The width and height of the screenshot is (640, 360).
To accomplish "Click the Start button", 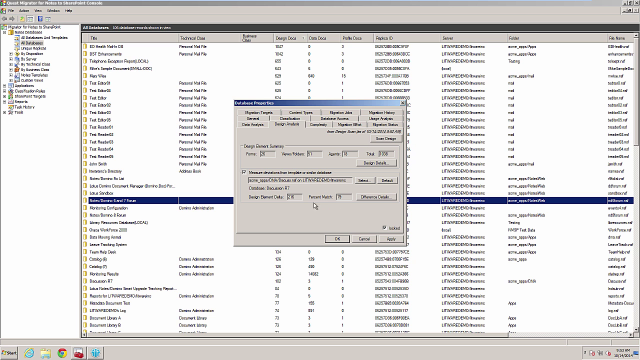I will [9, 353].
